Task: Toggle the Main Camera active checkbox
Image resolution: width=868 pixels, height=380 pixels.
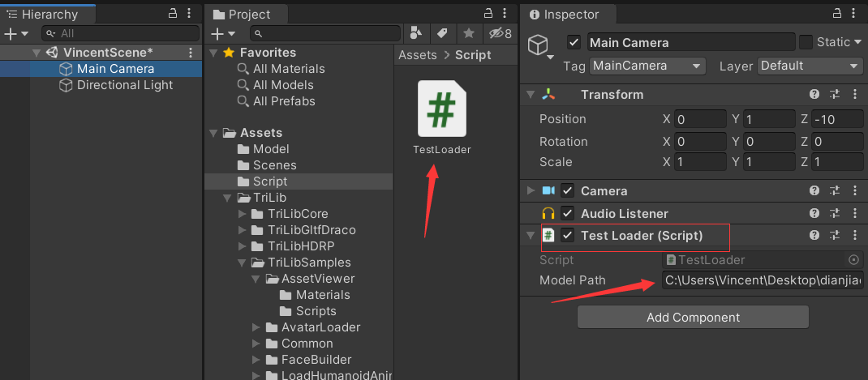Action: click(574, 42)
